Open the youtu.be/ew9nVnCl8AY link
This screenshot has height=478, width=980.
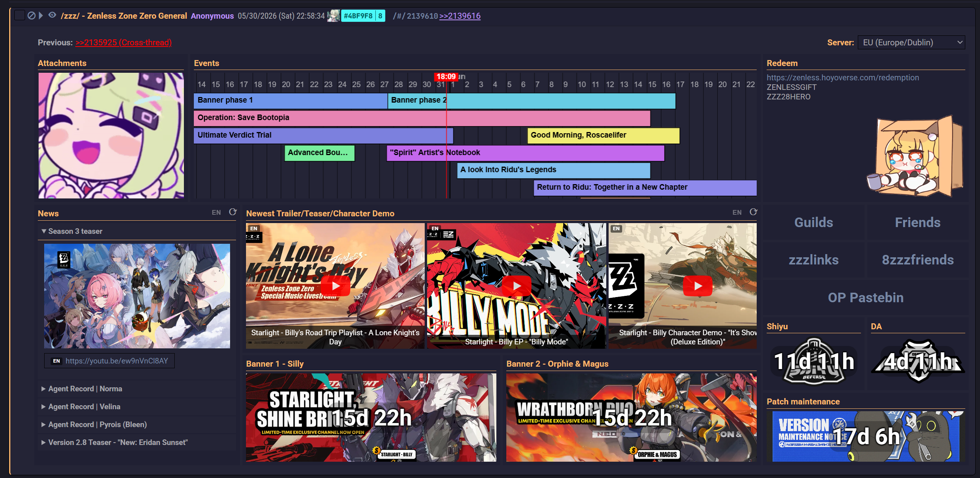(x=117, y=361)
